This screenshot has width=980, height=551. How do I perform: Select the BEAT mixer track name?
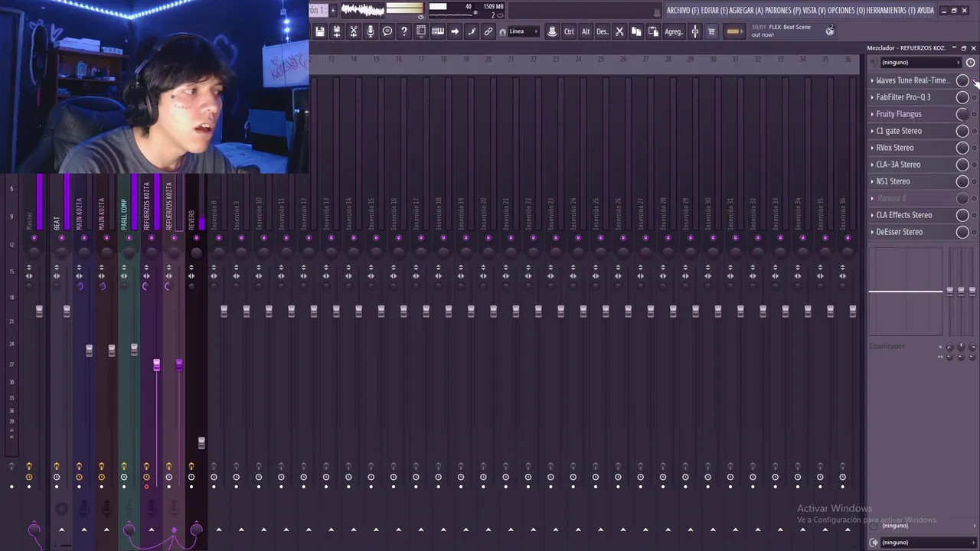pyautogui.click(x=57, y=222)
